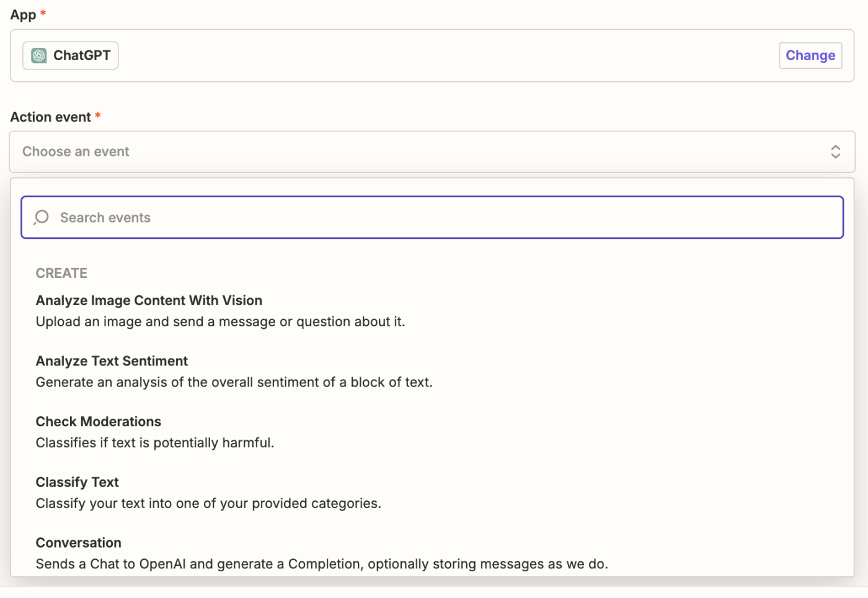This screenshot has width=868, height=598.
Task: Click the Action event field label
Action: 51,117
